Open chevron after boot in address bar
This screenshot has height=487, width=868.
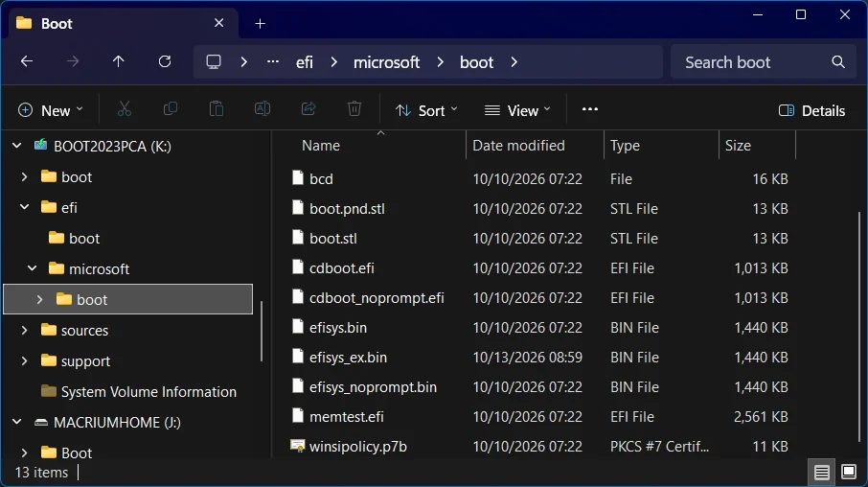click(514, 61)
